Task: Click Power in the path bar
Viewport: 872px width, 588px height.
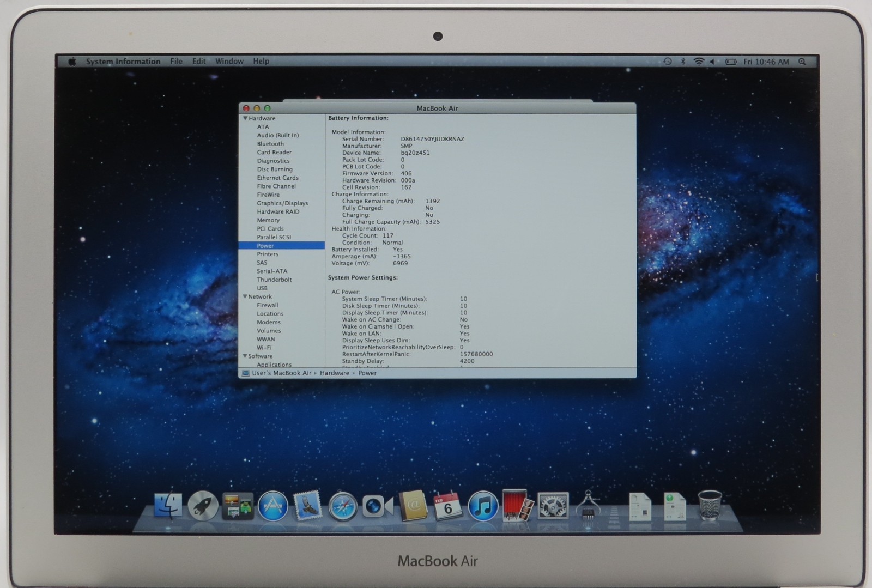Action: (x=367, y=373)
